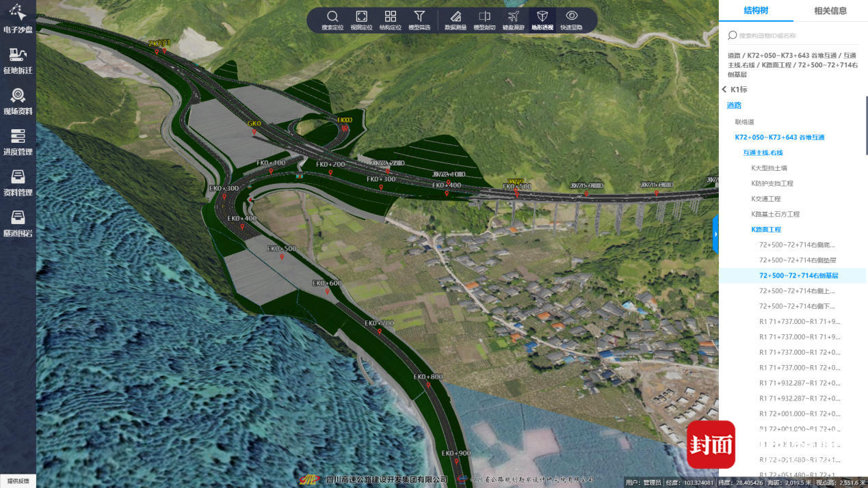Toggle 快速显隐 eye visibility control
868x488 pixels.
tap(571, 20)
